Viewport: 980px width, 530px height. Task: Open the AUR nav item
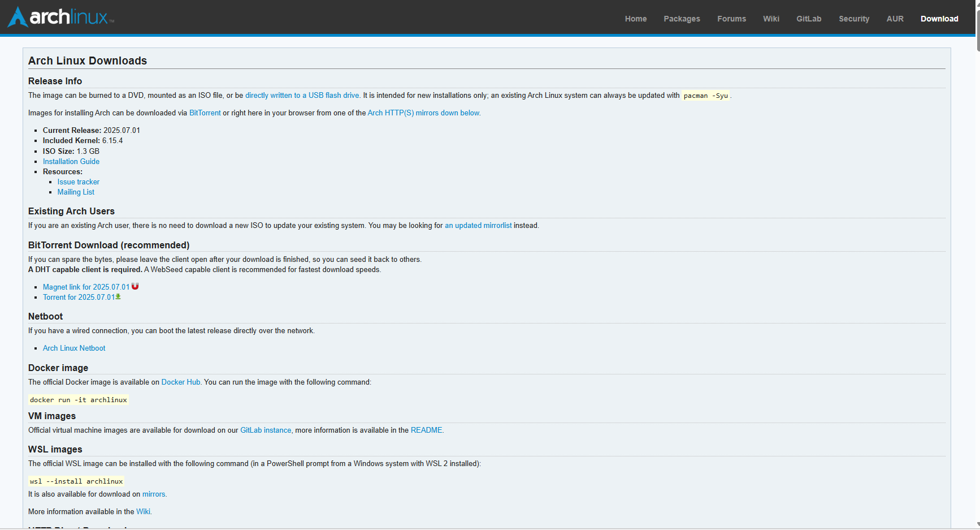[x=895, y=19]
